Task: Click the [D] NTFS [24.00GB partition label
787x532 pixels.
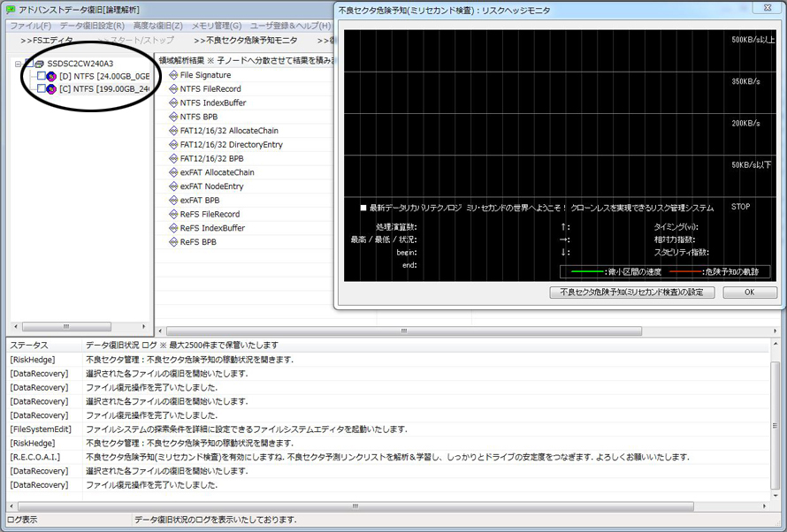Action: (103, 76)
